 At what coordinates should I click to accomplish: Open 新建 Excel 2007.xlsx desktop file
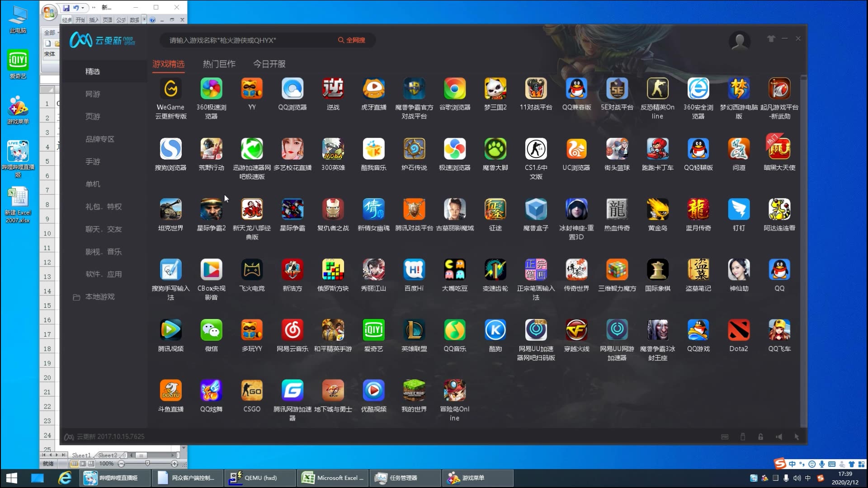(18, 206)
